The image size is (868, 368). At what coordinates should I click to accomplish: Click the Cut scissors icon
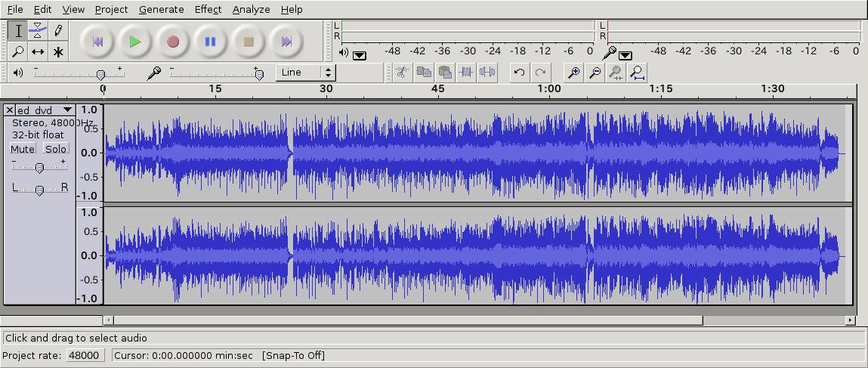tap(402, 73)
